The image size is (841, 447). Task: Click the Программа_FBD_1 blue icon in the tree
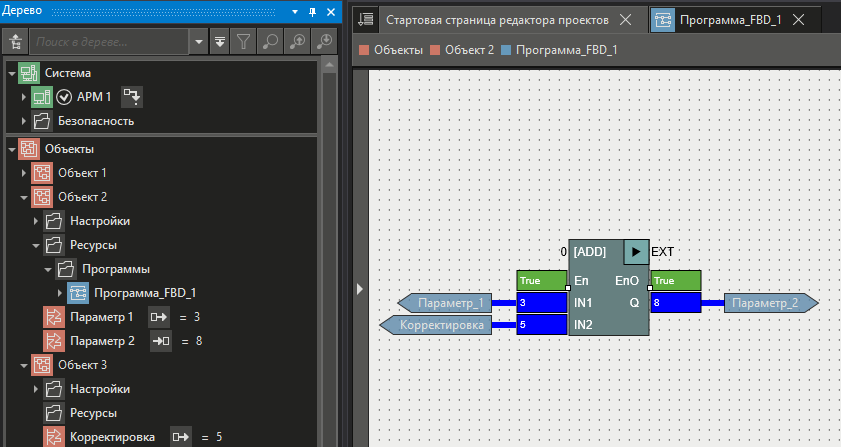coord(78,293)
